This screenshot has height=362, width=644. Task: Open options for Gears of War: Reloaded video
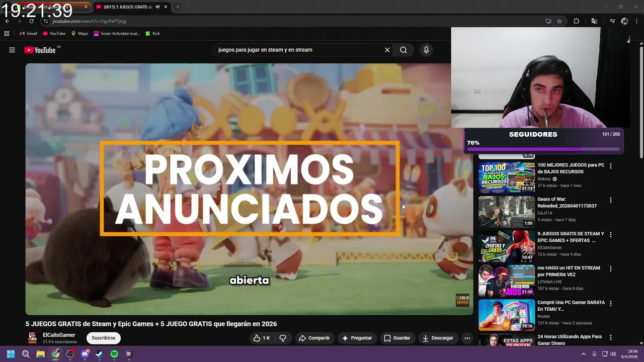click(x=611, y=200)
